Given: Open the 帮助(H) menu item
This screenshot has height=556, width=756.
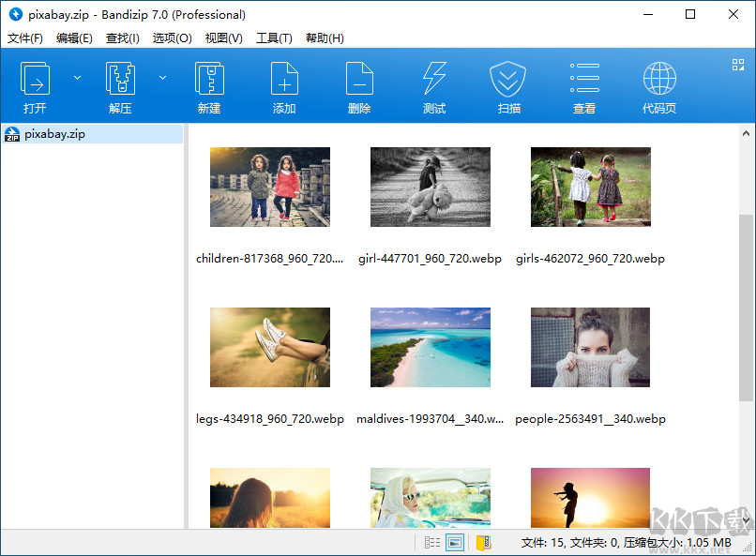Looking at the screenshot, I should pyautogui.click(x=323, y=38).
